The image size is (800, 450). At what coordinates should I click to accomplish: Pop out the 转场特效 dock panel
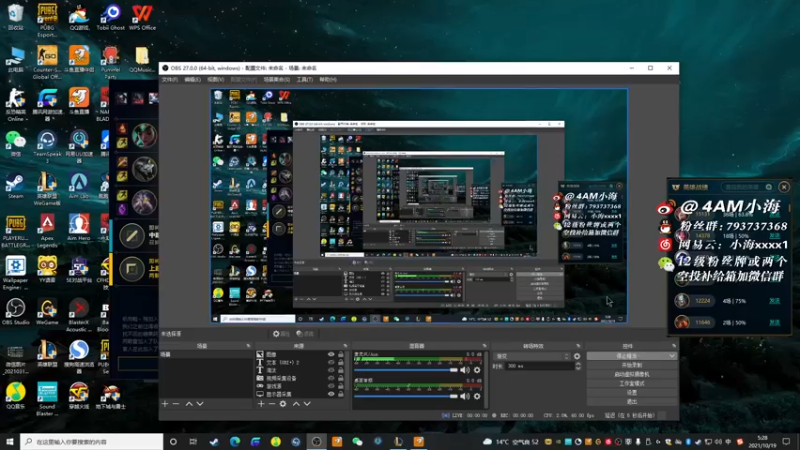point(578,346)
